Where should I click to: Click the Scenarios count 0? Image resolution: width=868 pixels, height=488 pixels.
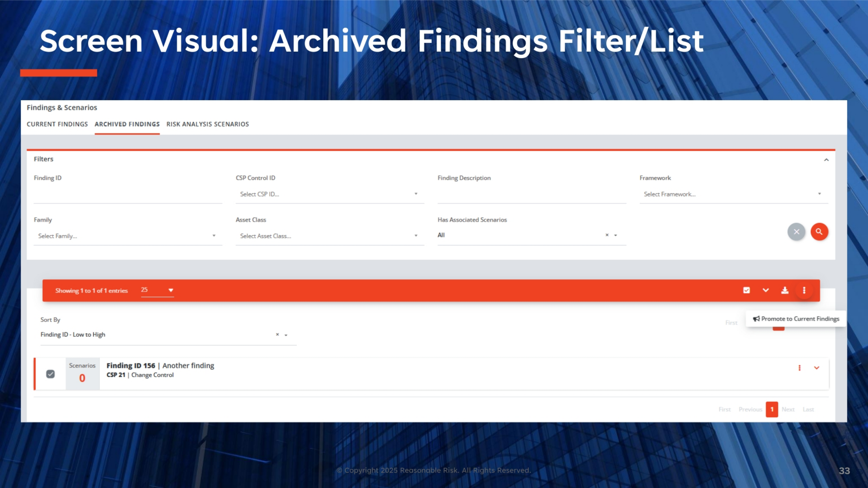point(82,378)
